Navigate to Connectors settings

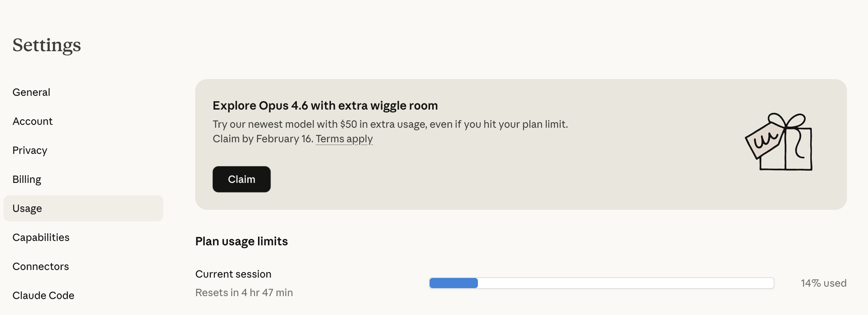pyautogui.click(x=41, y=266)
